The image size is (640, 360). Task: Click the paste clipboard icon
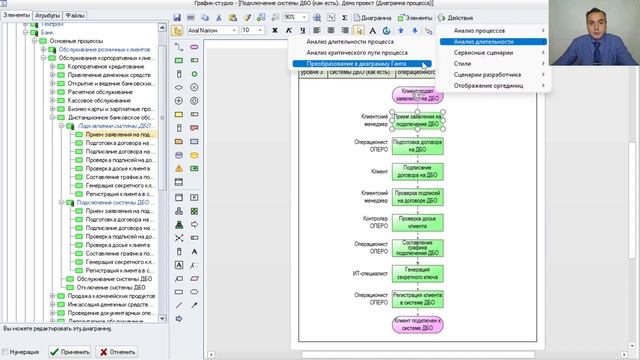(x=233, y=18)
